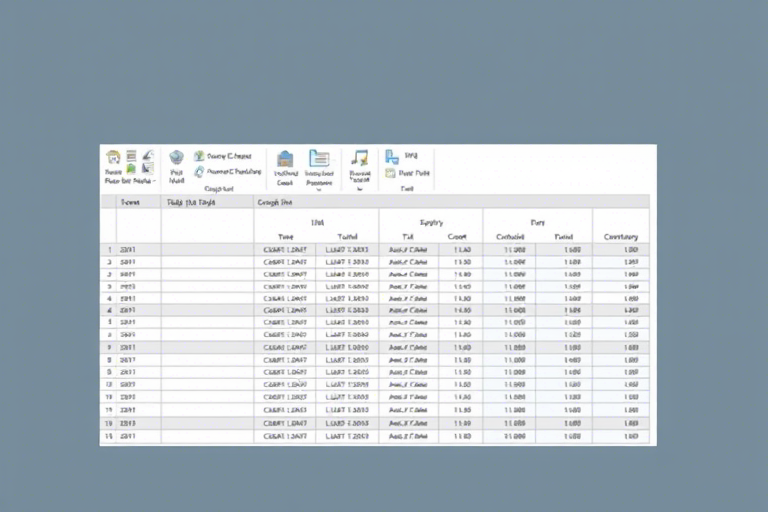Click the gray globe-shaped ribbon icon

176,158
